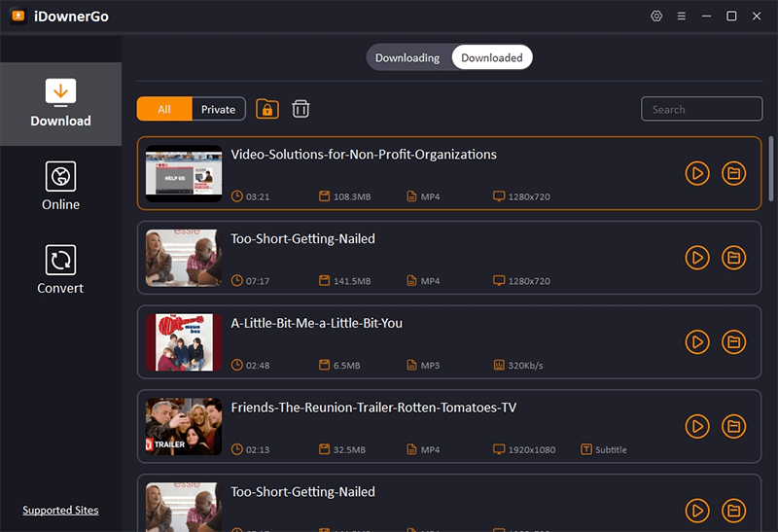The width and height of the screenshot is (778, 532).
Task: Click the 1920x1080 resolution text
Action: 531,449
